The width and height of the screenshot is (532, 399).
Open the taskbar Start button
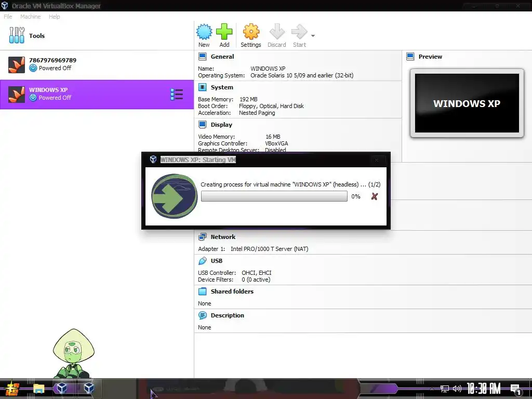point(11,389)
